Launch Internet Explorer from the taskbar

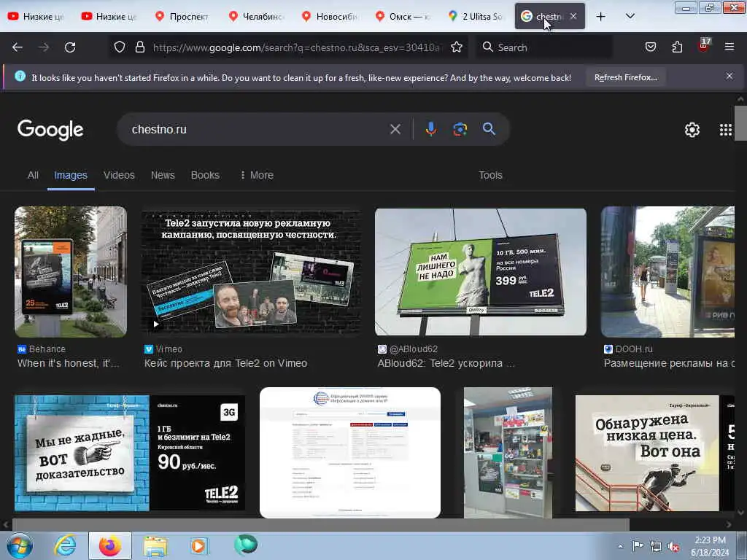pos(65,545)
